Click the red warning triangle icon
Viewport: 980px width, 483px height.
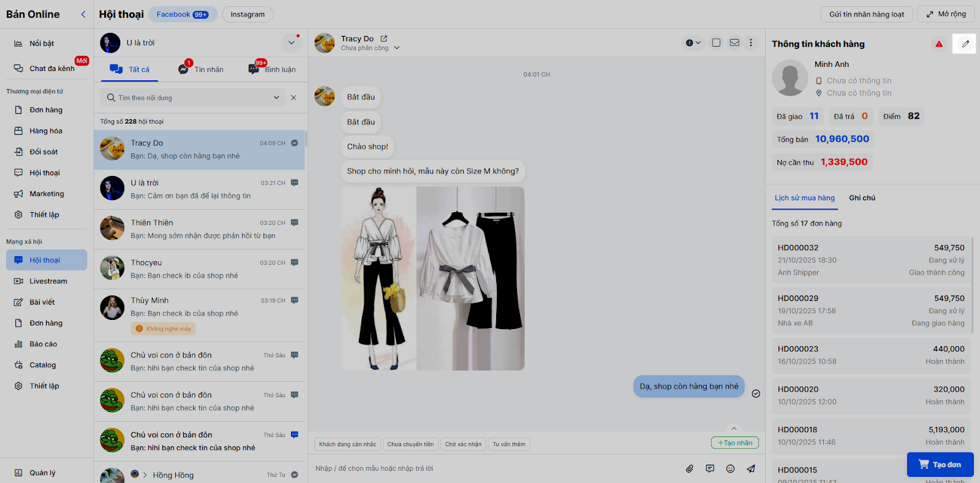coord(939,44)
